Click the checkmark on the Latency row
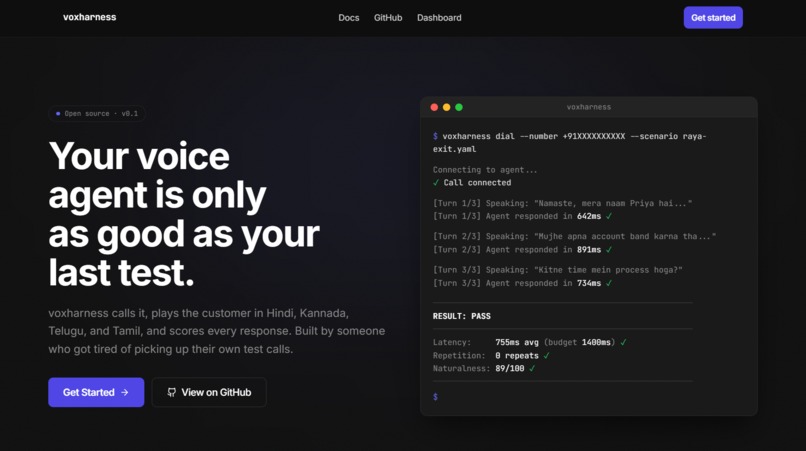 [x=624, y=342]
